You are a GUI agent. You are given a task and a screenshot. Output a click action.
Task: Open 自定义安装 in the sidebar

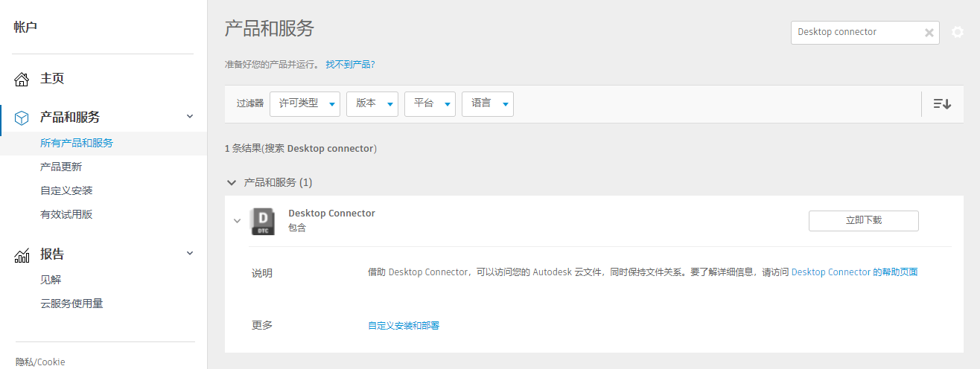tap(66, 190)
